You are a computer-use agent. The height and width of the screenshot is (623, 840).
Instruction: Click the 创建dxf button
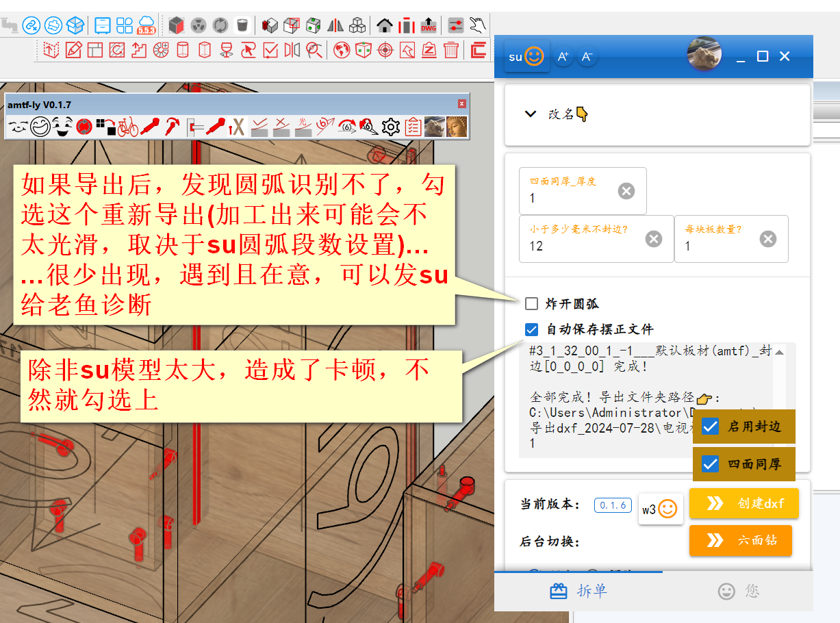744,504
